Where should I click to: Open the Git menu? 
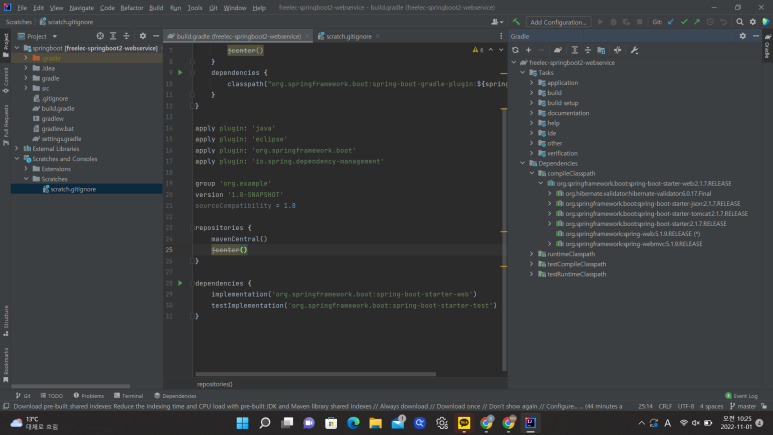click(x=213, y=7)
